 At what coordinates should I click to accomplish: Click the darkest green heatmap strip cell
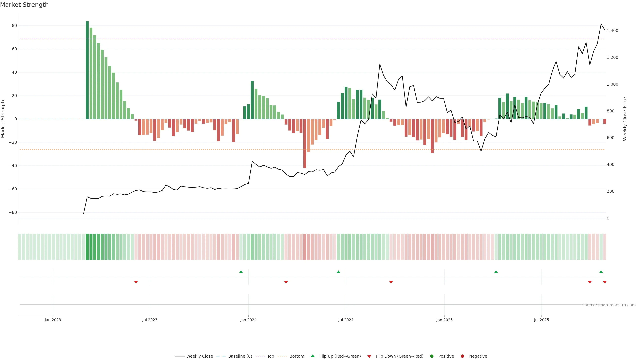tap(87, 247)
